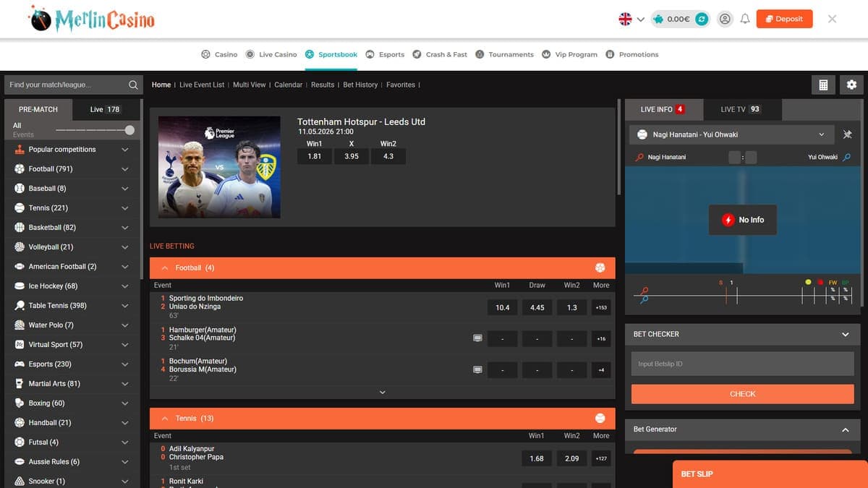
Task: Open the BET SLIP panel
Action: click(x=770, y=474)
